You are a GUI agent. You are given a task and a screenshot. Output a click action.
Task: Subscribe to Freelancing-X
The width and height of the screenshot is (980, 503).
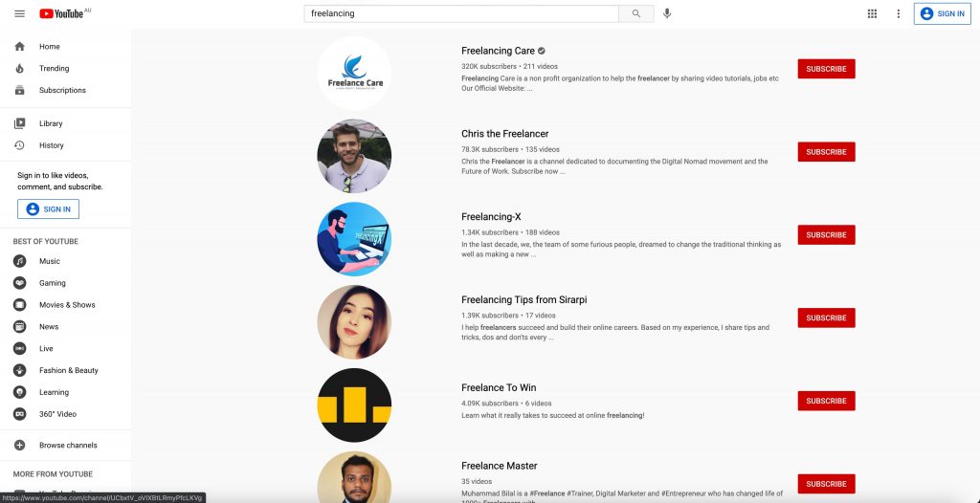(x=826, y=235)
